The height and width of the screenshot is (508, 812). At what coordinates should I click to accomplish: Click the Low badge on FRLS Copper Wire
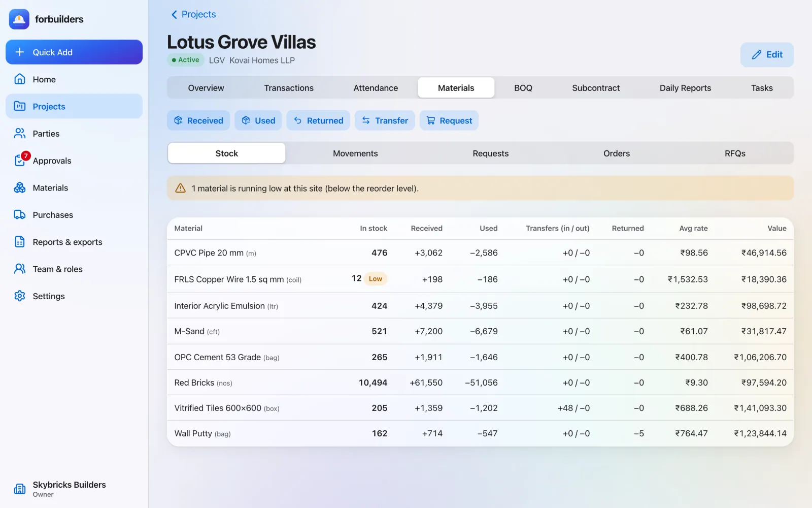coord(376,279)
